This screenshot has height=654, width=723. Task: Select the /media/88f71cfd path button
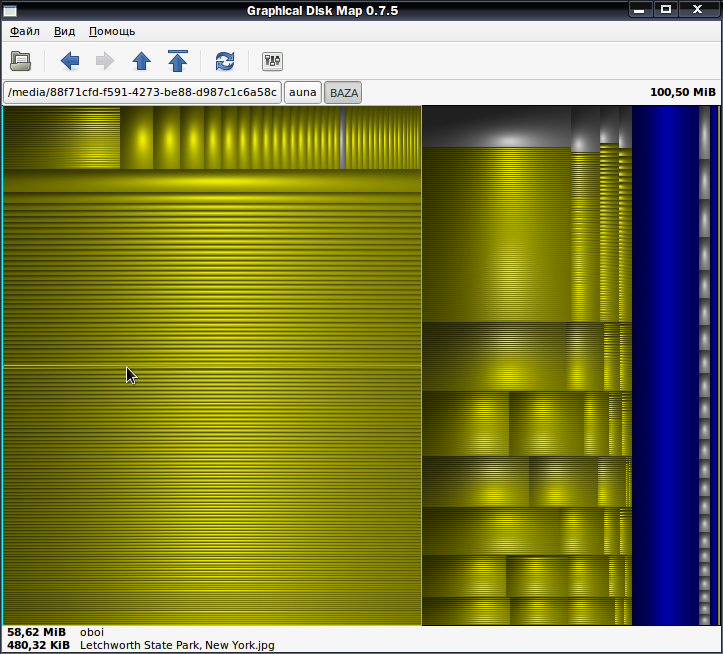pos(142,92)
